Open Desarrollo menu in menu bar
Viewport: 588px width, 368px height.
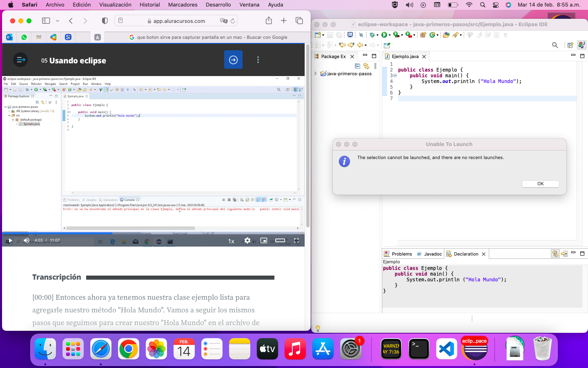point(218,5)
